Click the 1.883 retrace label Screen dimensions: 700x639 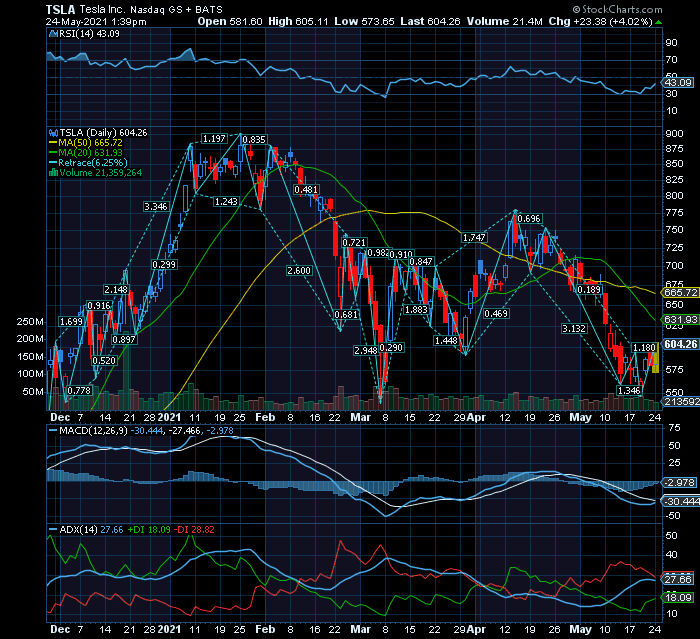(416, 309)
